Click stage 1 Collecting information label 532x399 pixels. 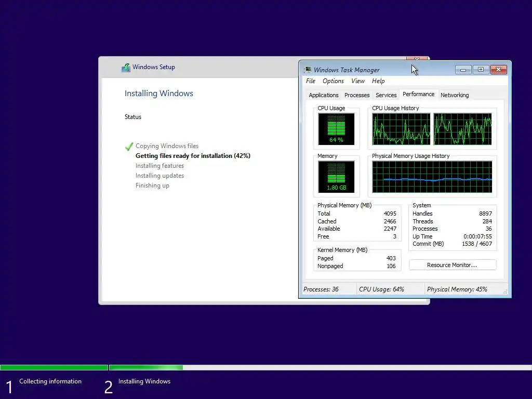click(x=50, y=381)
